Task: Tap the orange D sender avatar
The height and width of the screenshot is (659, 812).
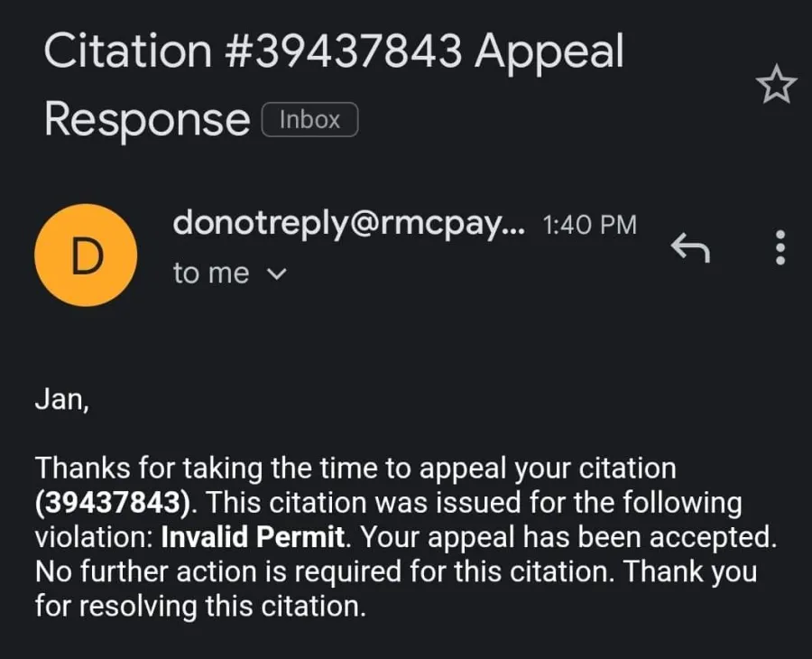Action: click(86, 255)
